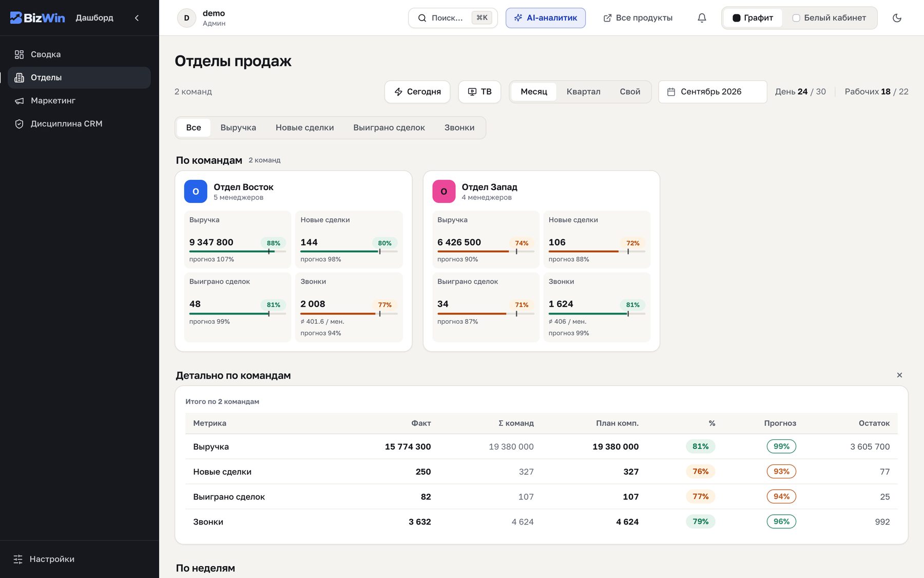Click the Новые сделки 93% forecast badge
Screen dimensions: 924x578
point(781,472)
